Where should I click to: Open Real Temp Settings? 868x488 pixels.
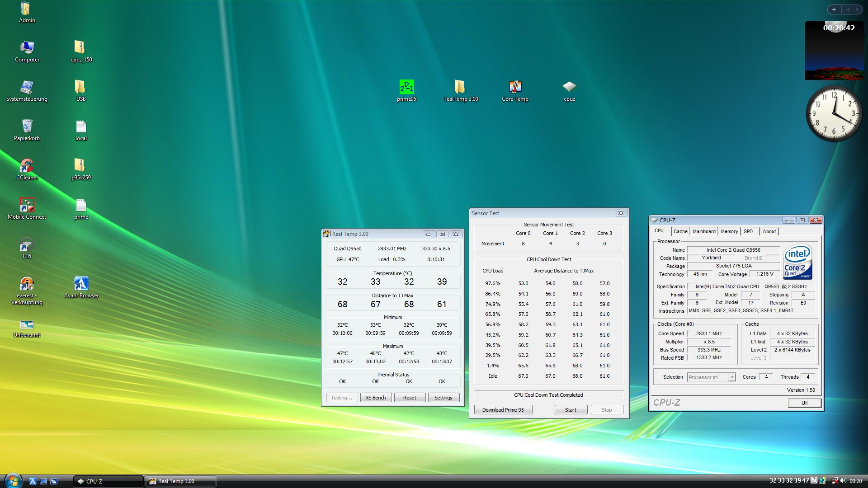pos(443,398)
